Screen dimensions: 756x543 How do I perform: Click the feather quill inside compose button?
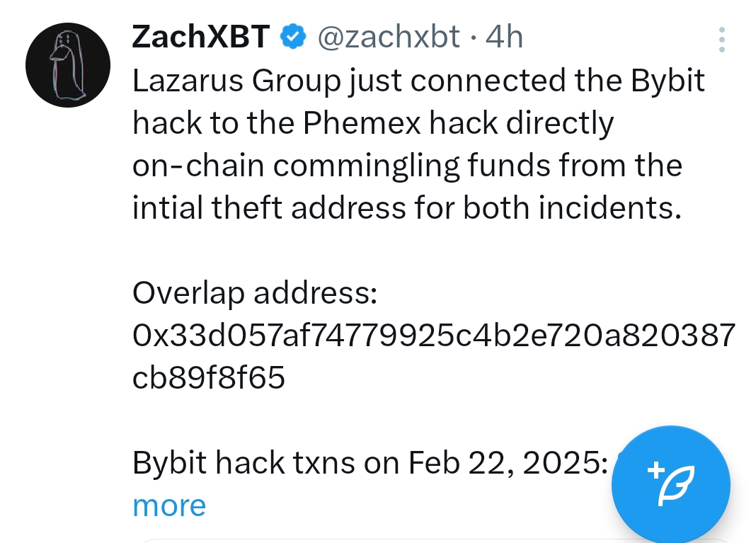677,486
